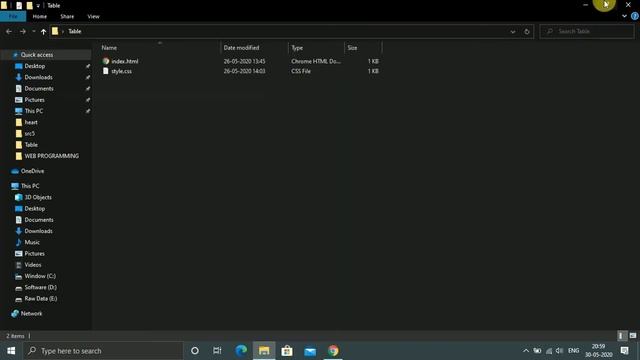Image resolution: width=640 pixels, height=360 pixels.
Task: Click the Chrome icon of index.html
Action: coord(106,61)
